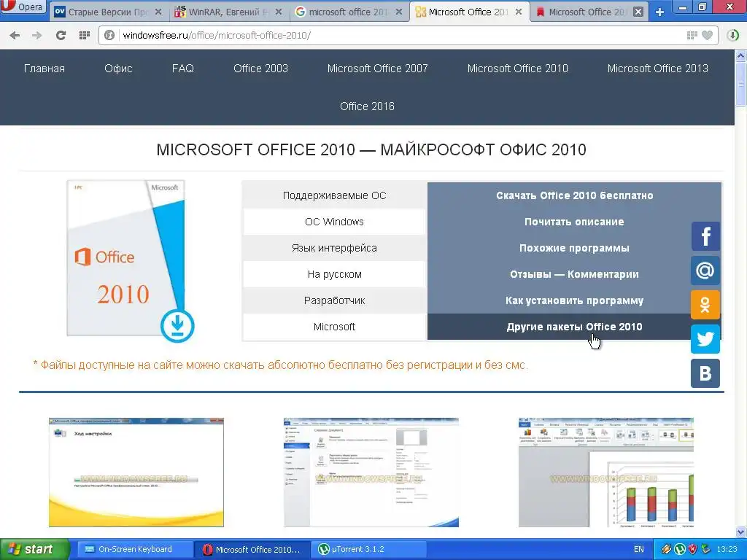Open Office 2016 navigation link
Screen dimensions: 747x560
coord(368,106)
